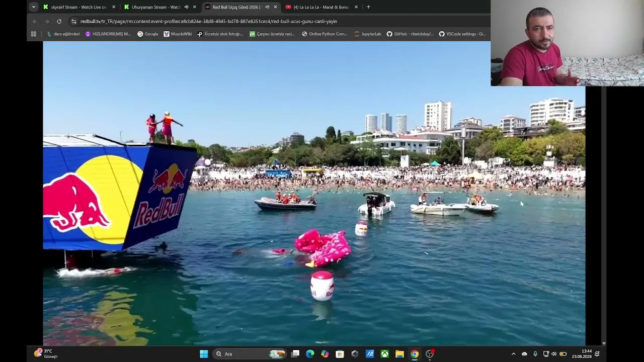Open File Explorer from the taskbar
The height and width of the screenshot is (362, 644).
[399, 354]
